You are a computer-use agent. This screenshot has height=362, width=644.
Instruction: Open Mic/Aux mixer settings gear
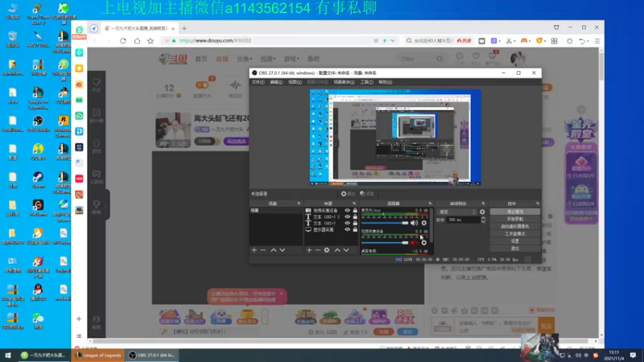(x=424, y=223)
